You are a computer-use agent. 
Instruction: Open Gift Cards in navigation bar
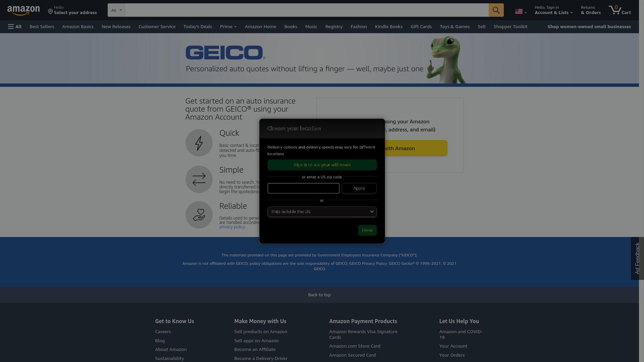click(421, 26)
